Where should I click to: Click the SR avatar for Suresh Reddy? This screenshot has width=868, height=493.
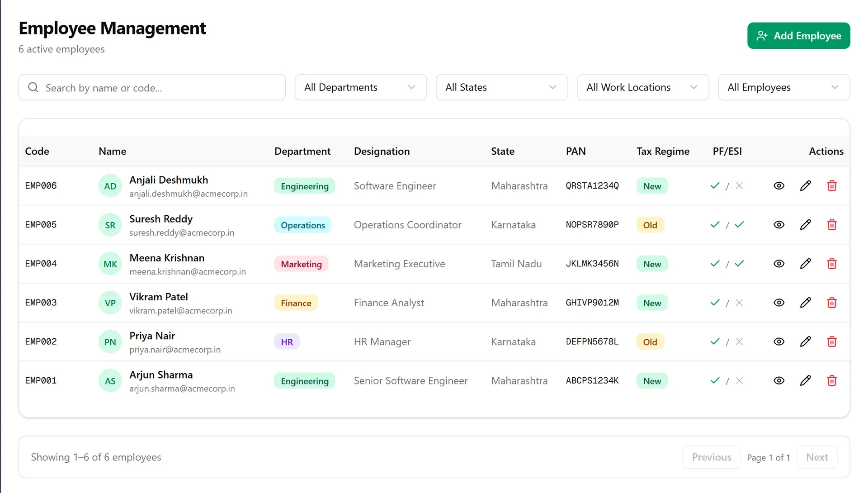tap(110, 225)
